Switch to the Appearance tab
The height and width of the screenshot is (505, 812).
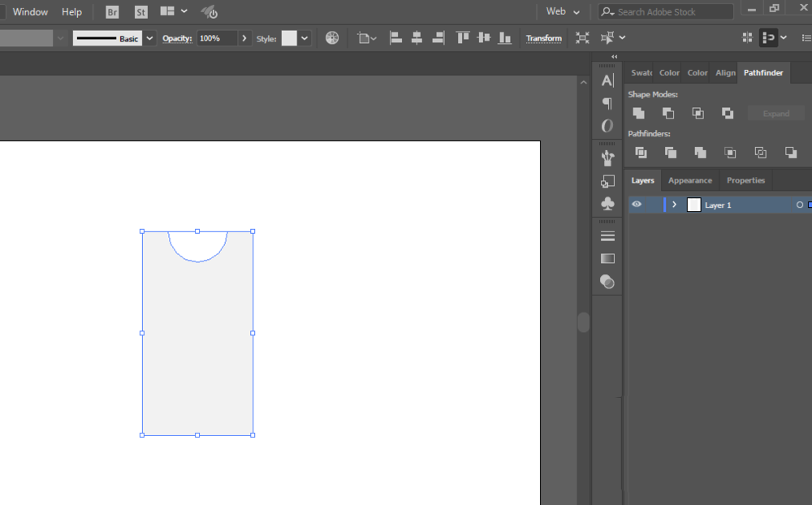[x=689, y=180]
